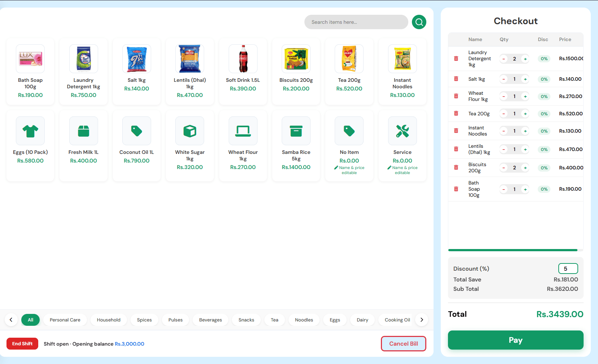598x364 pixels.
Task: Select the All category tab
Action: (x=31, y=320)
